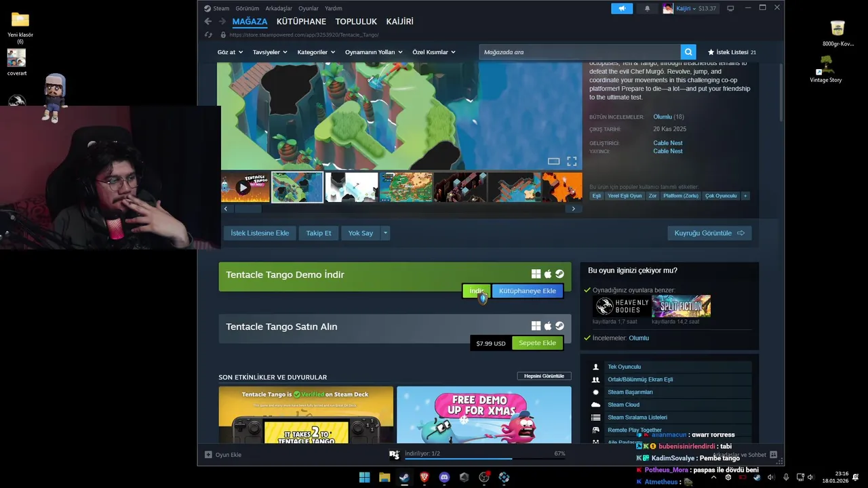Click the Oyun Ekle plus icon
Screen dimensions: 868x488
[209, 455]
